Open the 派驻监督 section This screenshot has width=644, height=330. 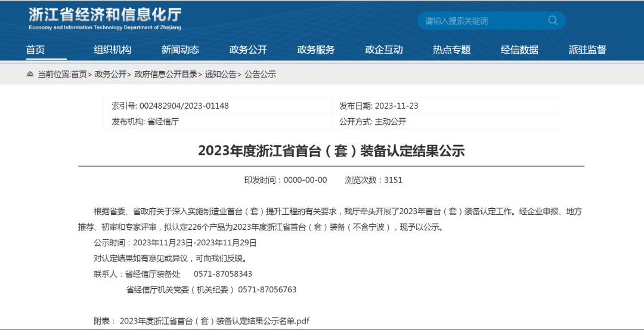[587, 50]
